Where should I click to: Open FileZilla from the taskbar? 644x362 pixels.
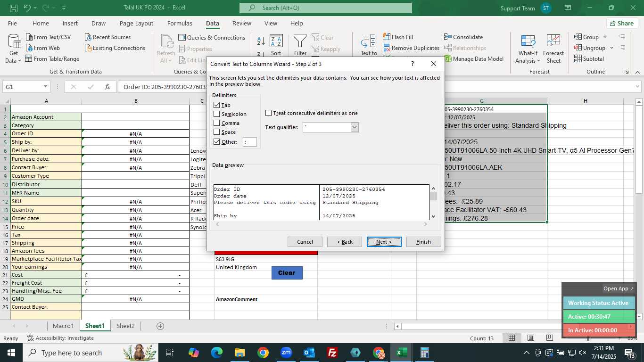point(332,353)
